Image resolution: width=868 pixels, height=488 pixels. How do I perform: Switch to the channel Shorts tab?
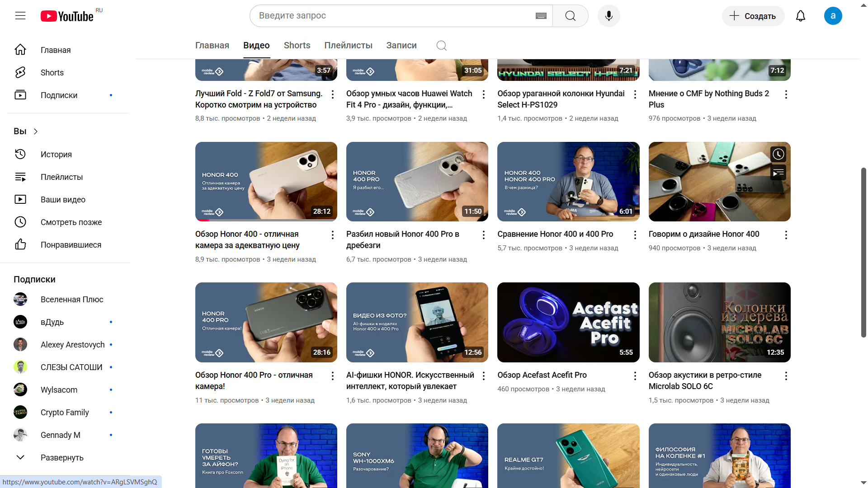point(297,45)
